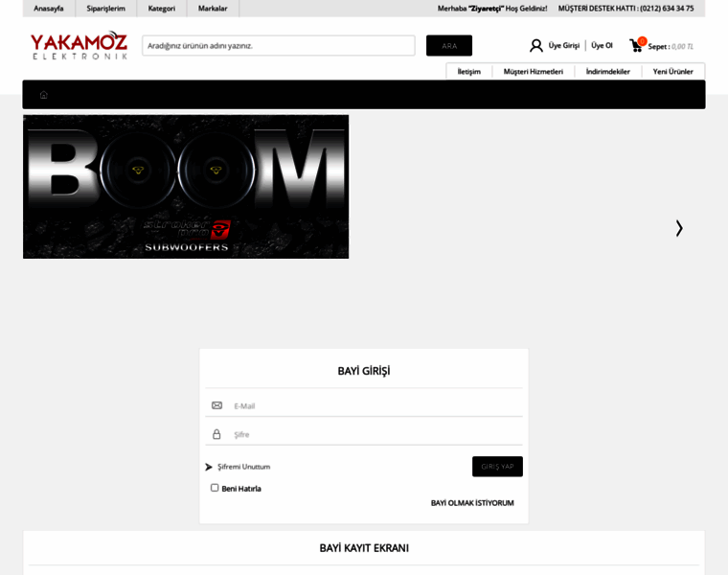728x575 pixels.
Task: Click the padlock icon in the Şifre field
Action: pos(216,434)
